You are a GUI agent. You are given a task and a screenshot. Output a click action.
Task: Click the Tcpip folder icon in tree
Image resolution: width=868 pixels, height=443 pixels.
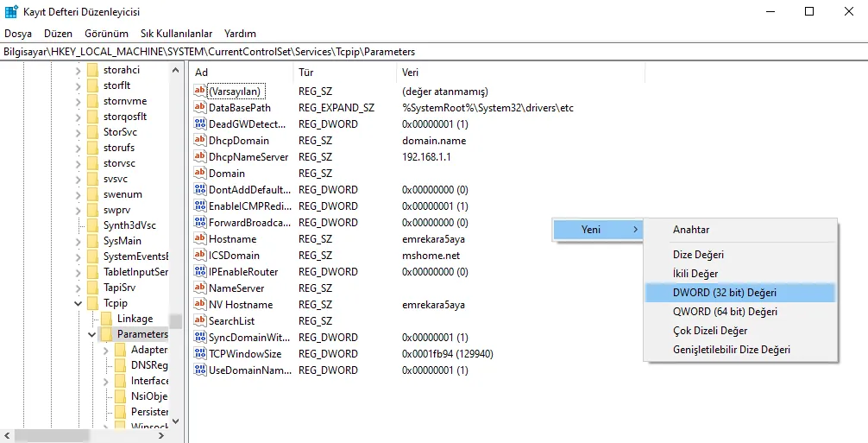[x=93, y=303]
